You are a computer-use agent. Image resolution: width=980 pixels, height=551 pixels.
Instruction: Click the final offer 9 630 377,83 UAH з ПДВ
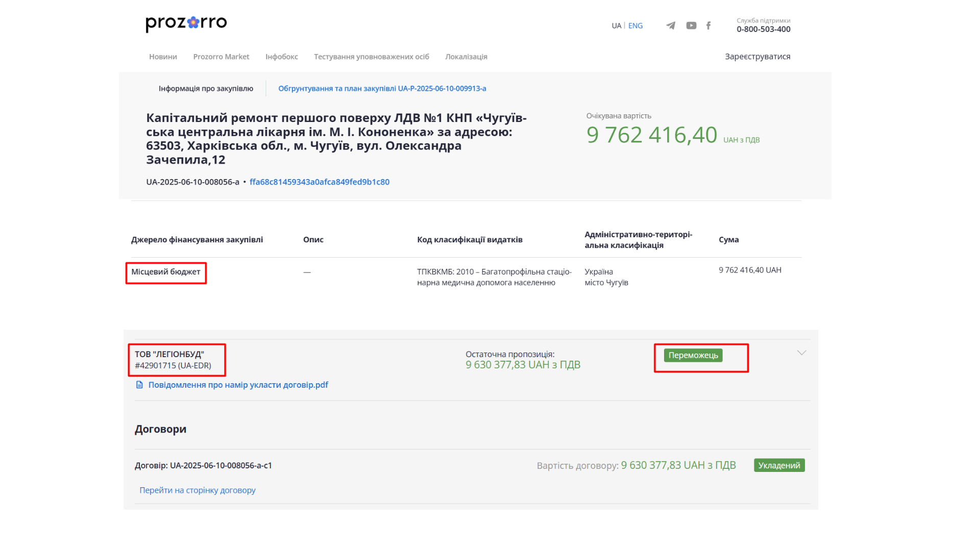coord(523,365)
